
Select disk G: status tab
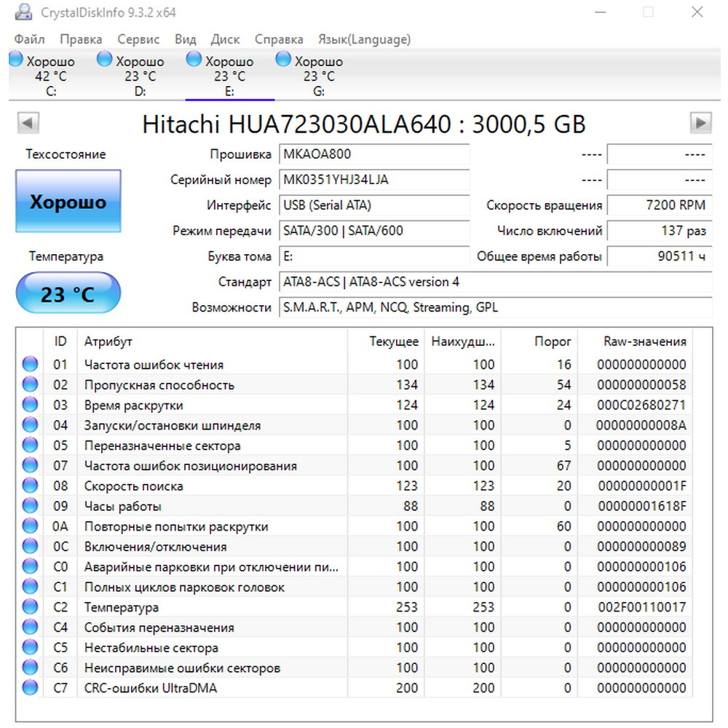tap(319, 75)
